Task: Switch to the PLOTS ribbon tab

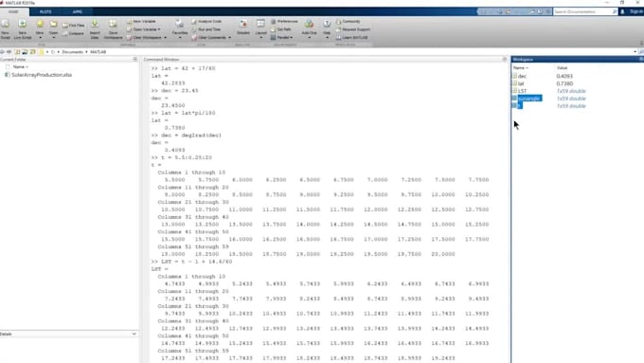Action: pyautogui.click(x=45, y=12)
